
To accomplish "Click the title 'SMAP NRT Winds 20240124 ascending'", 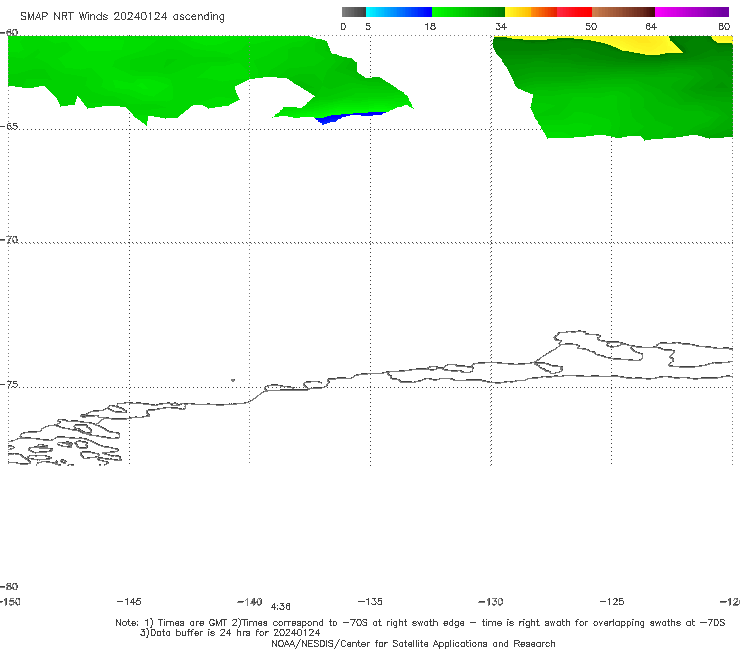I will coord(122,16).
